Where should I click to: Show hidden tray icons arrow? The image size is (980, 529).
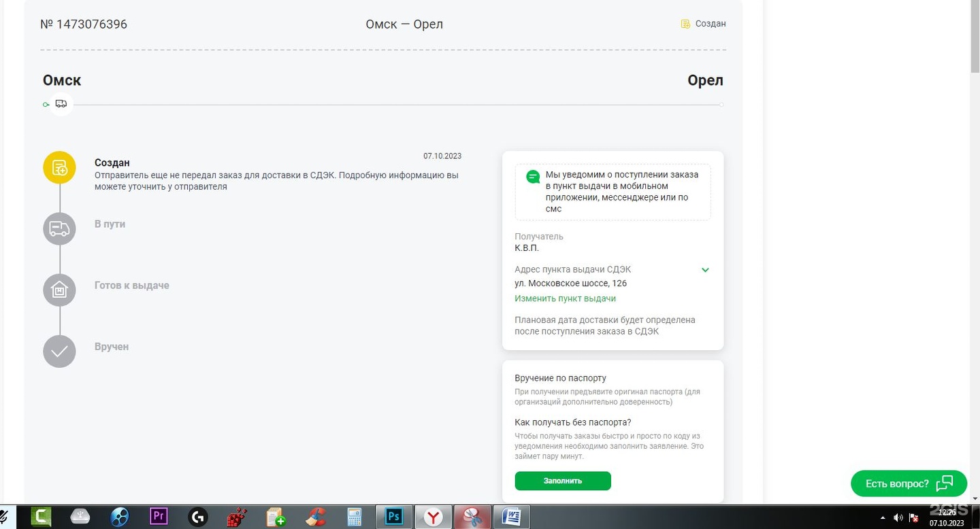(883, 518)
